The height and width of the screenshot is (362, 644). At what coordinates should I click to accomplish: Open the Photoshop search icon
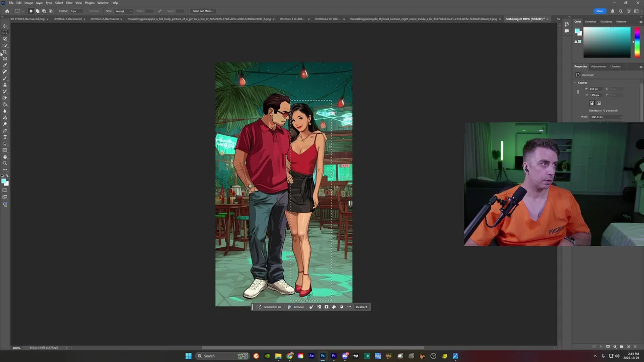[x=621, y=11]
